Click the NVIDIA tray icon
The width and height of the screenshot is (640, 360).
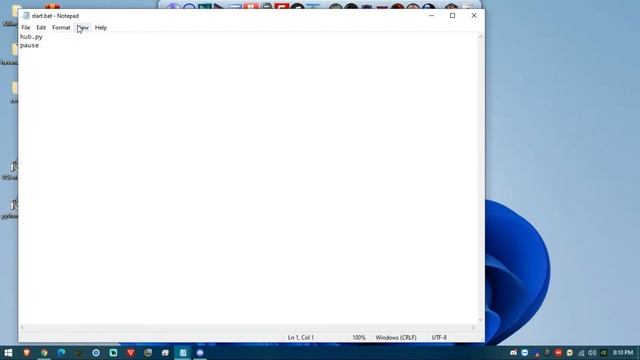(x=604, y=353)
